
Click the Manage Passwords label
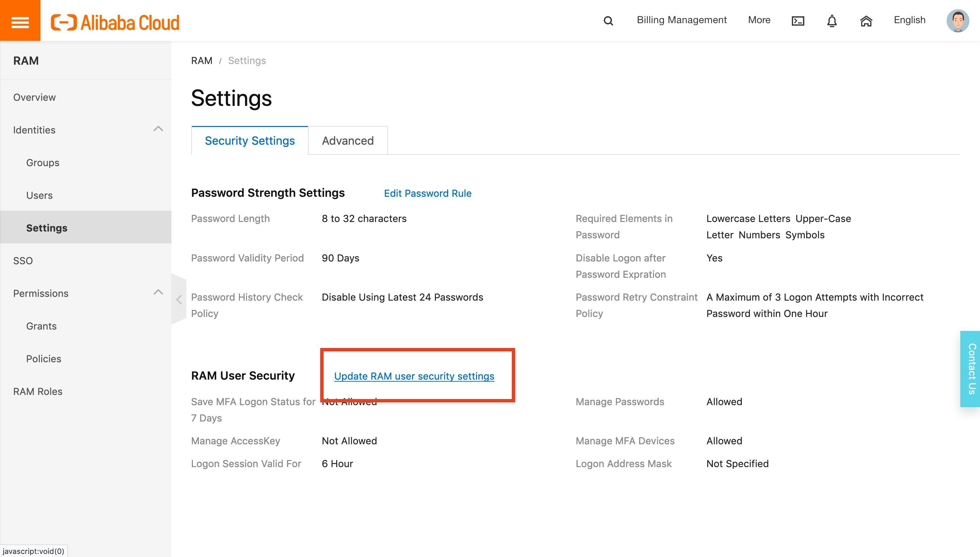620,401
